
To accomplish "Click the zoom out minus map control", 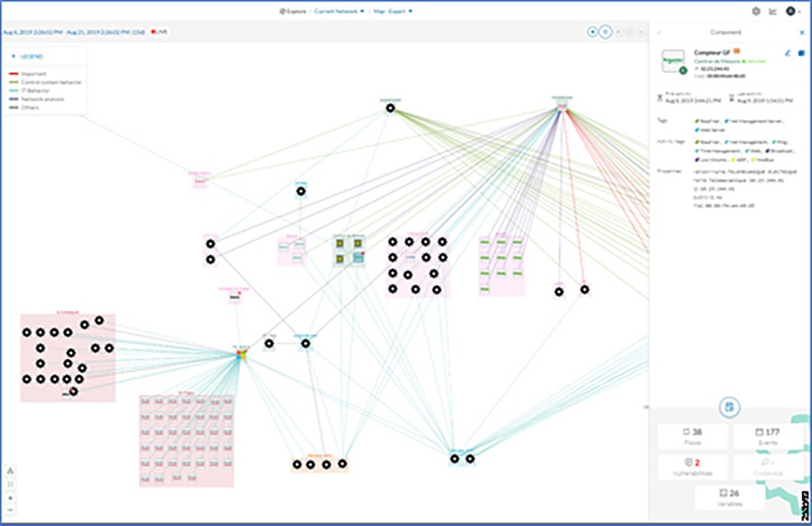I will click(x=10, y=510).
